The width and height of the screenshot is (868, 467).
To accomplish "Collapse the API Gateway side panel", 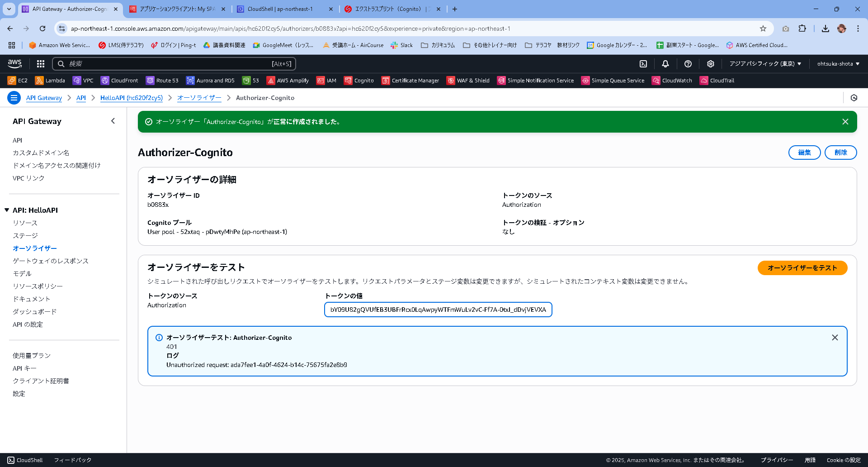I will 113,121.
